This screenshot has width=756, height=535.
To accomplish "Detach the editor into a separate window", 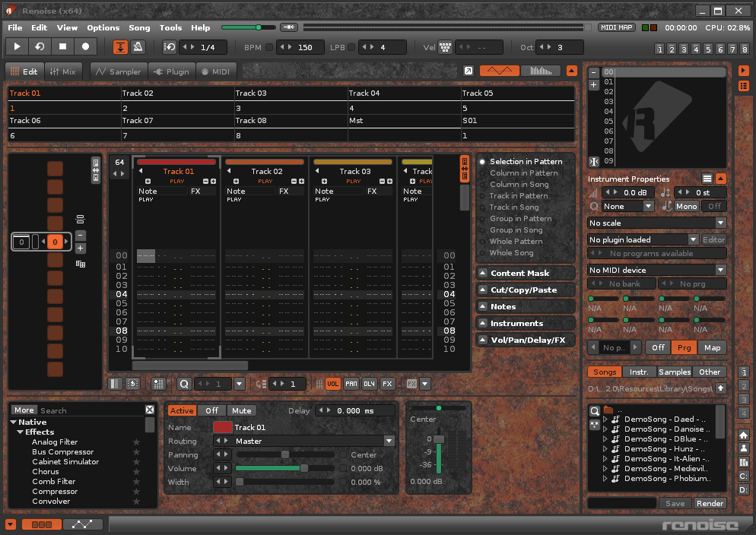I will click(x=469, y=71).
